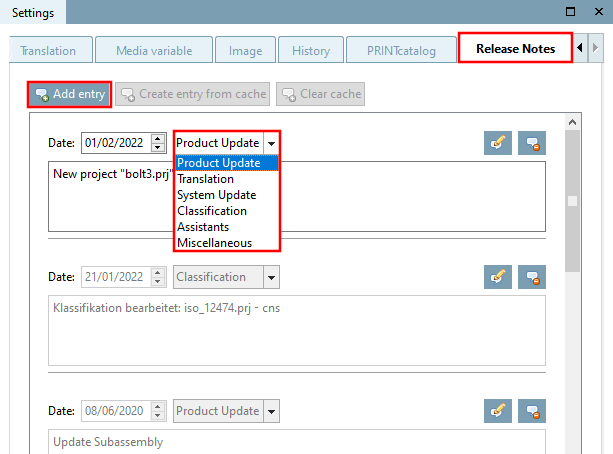Remove the 21/01/2022 Classification entry
This screenshot has width=613, height=454.
[x=532, y=277]
